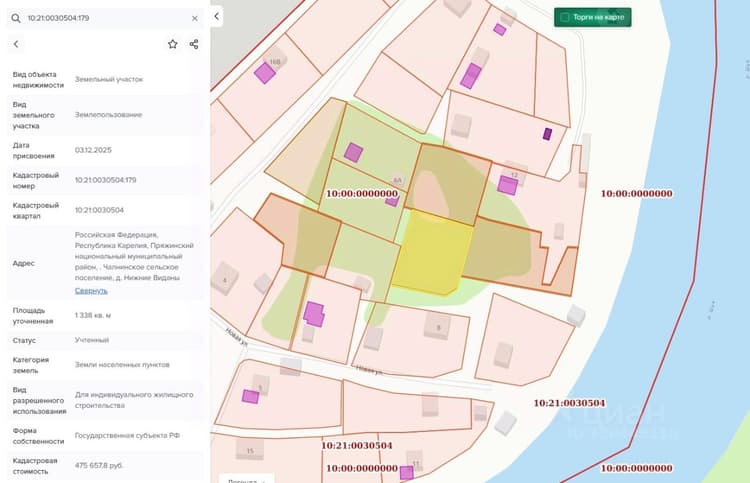Click the purple building labeled 16B
Viewport: 750px width, 483px height.
coord(265,73)
